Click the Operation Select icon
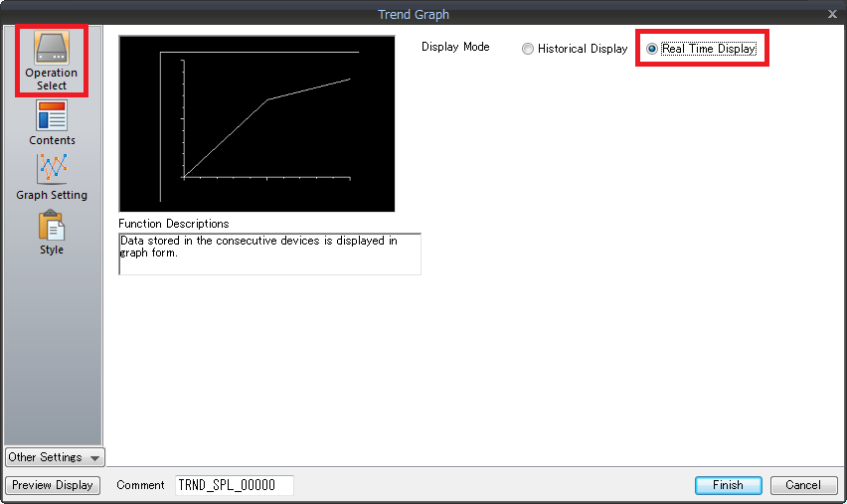The height and width of the screenshot is (504, 847). (x=52, y=47)
